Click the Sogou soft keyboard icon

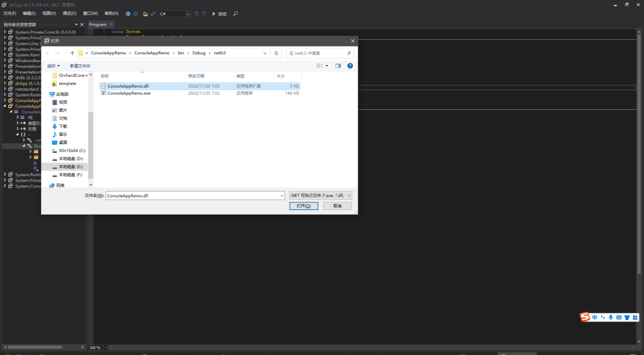tap(619, 317)
